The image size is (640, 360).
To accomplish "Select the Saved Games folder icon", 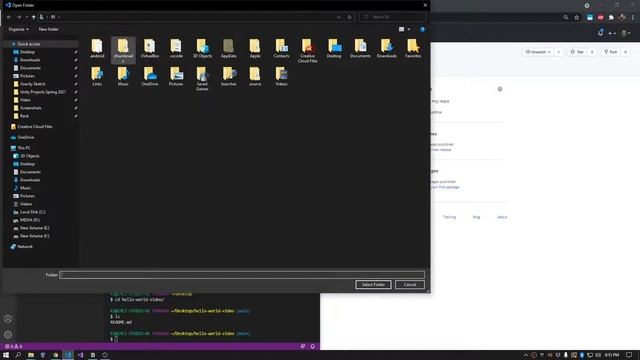I will [202, 79].
